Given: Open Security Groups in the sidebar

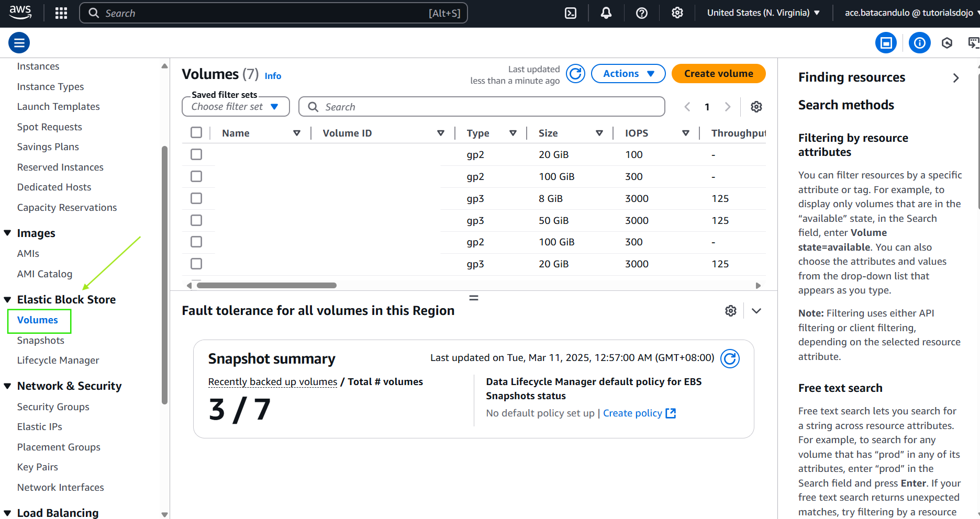Looking at the screenshot, I should [x=53, y=407].
